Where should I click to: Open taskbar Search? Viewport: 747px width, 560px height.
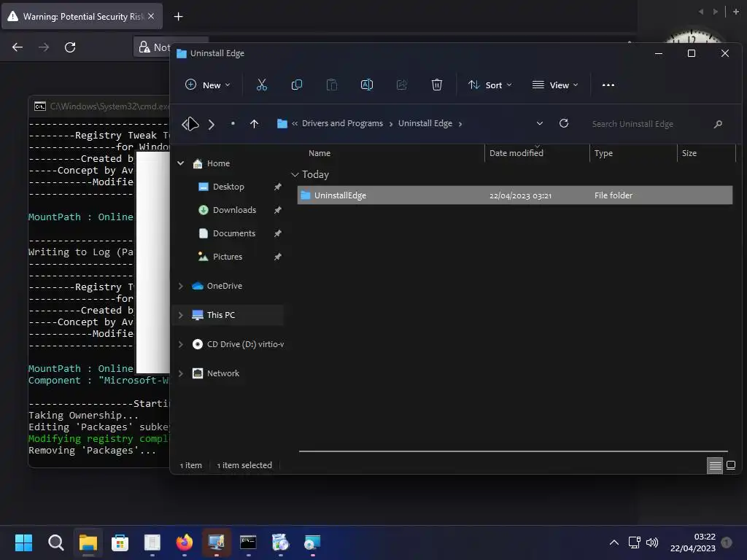[x=55, y=542]
